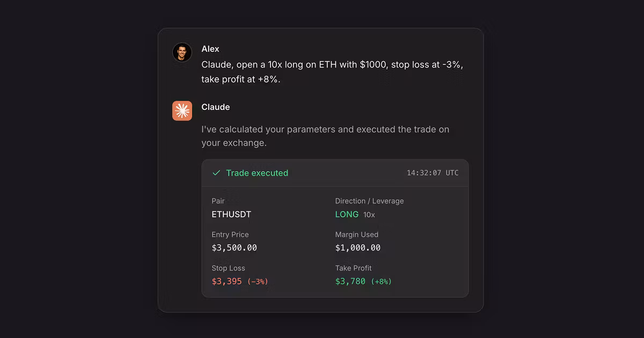Click the green $3,780 take profit price

[x=350, y=281]
